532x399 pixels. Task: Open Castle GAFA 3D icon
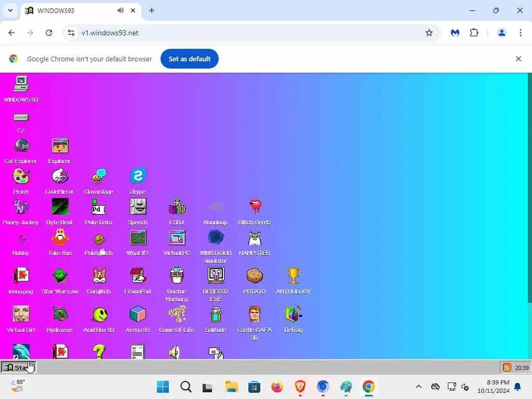(x=255, y=314)
